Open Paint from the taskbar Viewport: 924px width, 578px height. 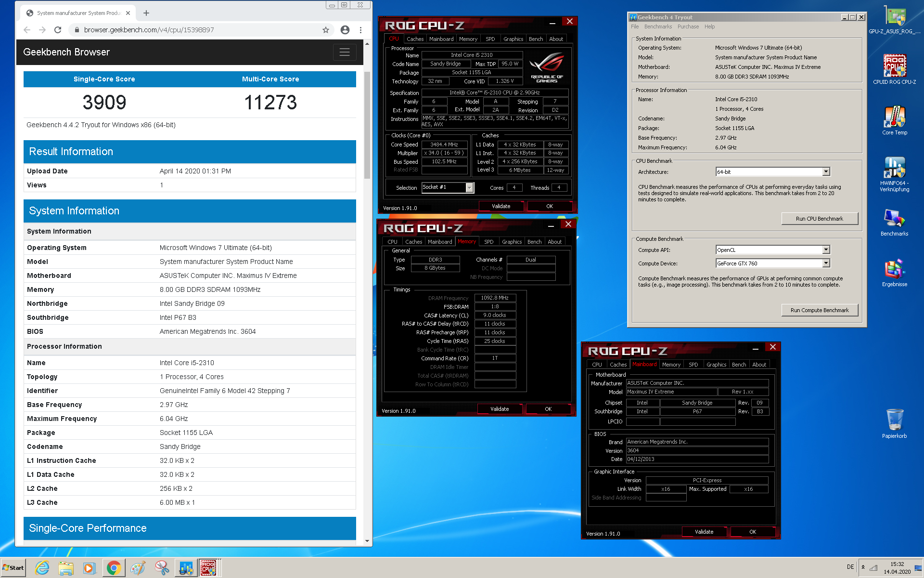[138, 568]
